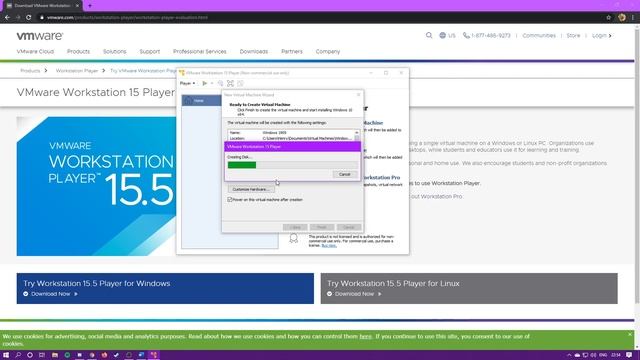Cancel the Creating Disk progress dialog
The image size is (640, 360).
coord(344,174)
